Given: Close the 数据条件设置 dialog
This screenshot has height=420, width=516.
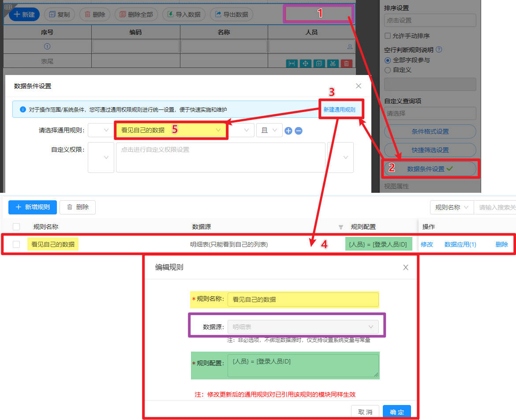Looking at the screenshot, I should pyautogui.click(x=359, y=86).
